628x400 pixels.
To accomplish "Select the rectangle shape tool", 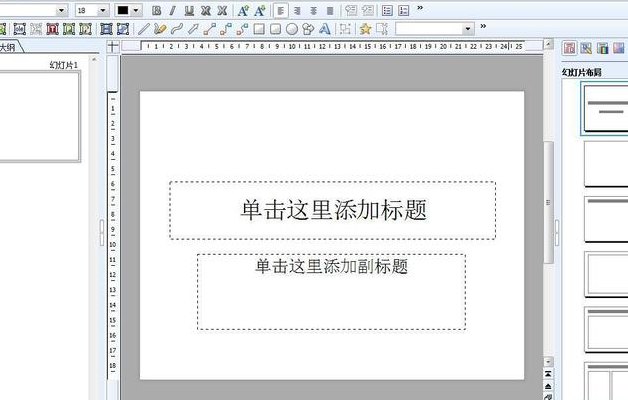I will coord(259,29).
